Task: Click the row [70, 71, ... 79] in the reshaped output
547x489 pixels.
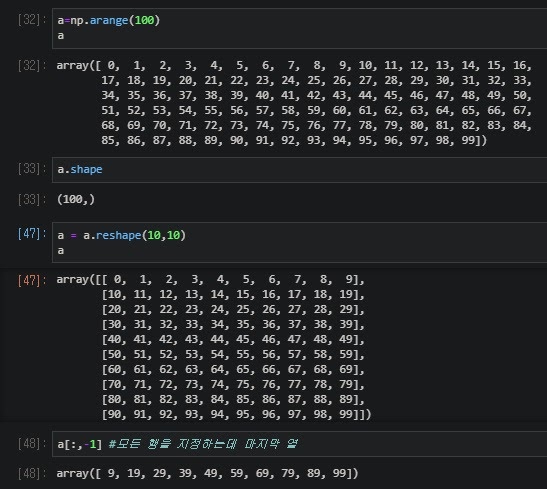Action: point(233,384)
